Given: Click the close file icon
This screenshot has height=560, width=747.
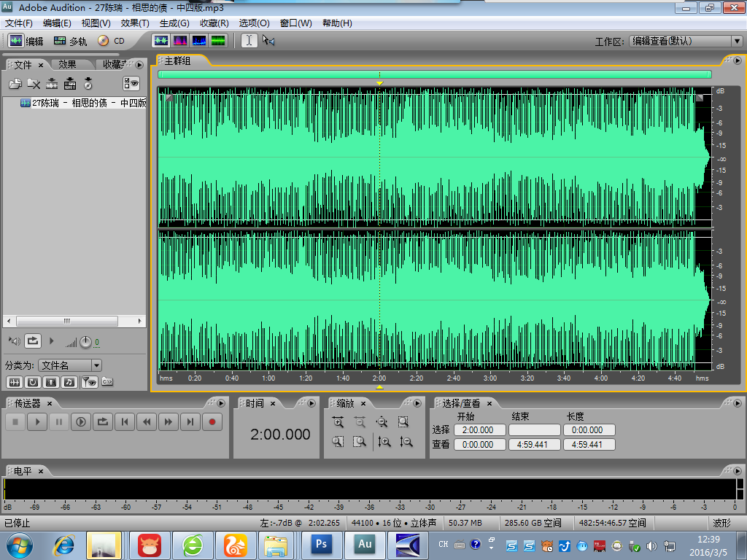Looking at the screenshot, I should coord(34,85).
